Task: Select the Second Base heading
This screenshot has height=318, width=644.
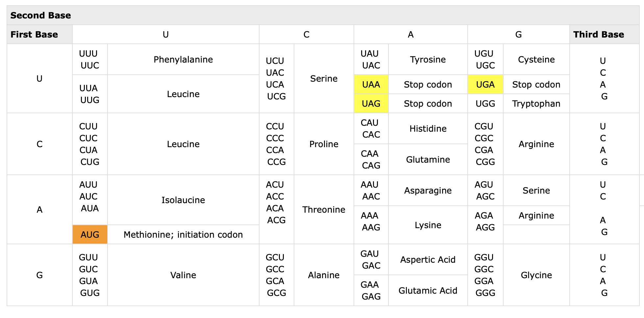Action: pyautogui.click(x=41, y=15)
